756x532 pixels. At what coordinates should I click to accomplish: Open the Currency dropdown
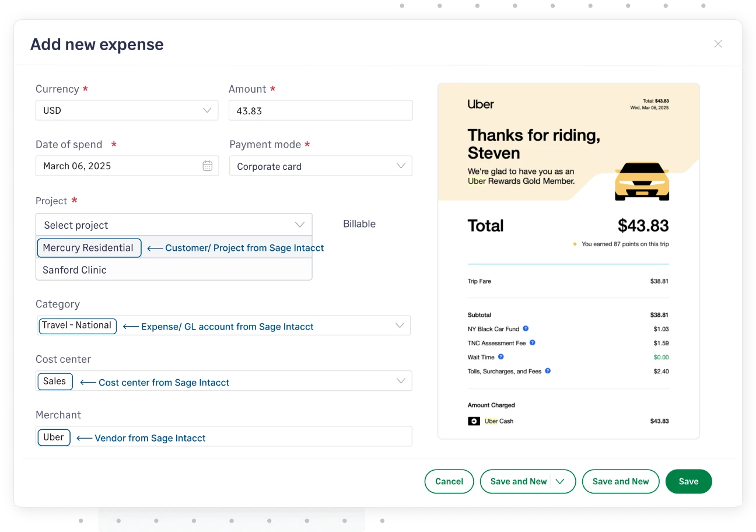tap(207, 110)
